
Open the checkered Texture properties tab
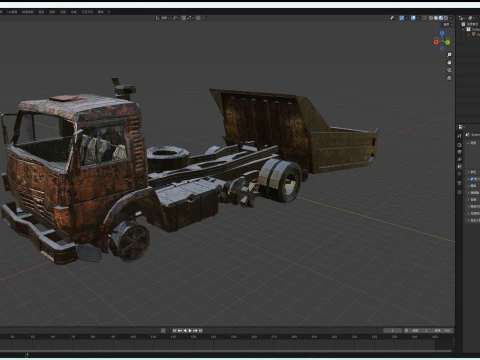(459, 192)
